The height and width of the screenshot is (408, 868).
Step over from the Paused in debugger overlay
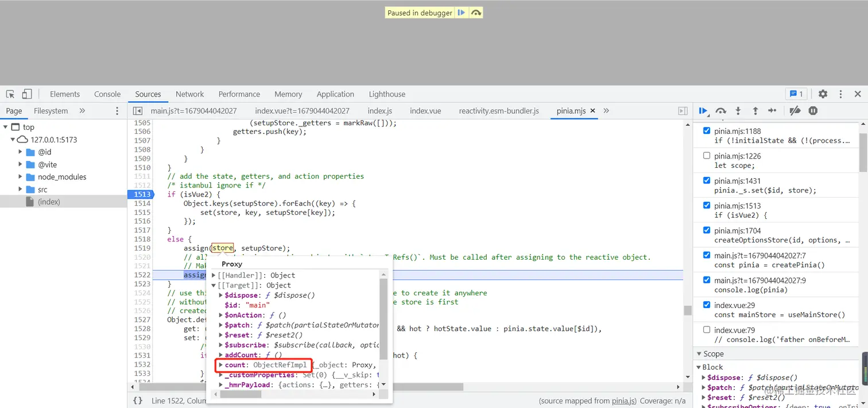476,13
